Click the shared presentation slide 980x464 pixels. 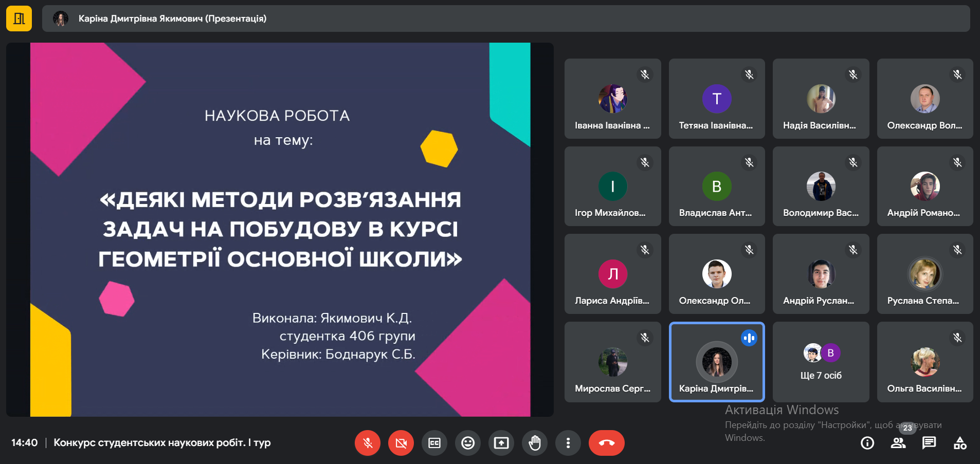point(280,229)
